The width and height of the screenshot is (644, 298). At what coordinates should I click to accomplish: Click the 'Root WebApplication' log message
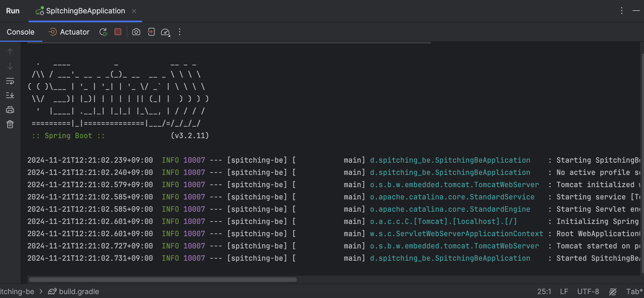point(598,234)
